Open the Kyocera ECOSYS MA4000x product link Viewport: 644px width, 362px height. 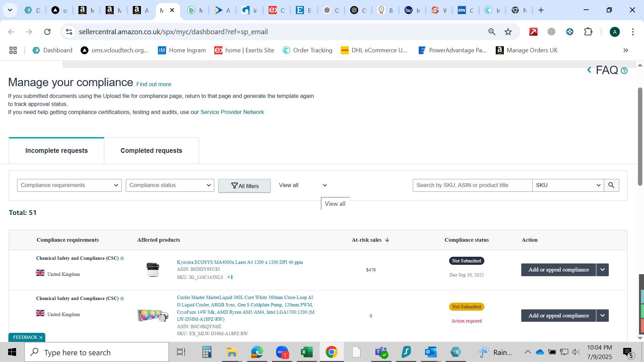[x=240, y=262]
